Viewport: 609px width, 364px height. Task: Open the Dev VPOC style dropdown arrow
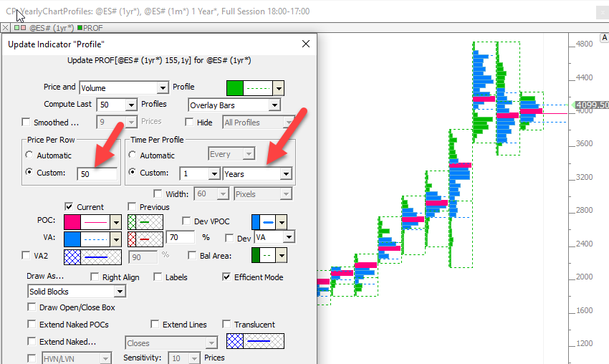[x=282, y=223]
